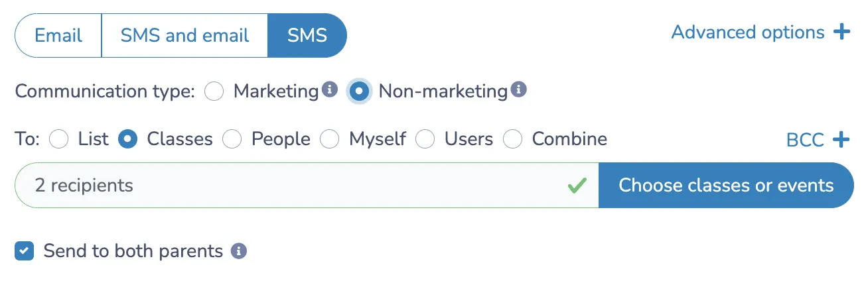Viewport: 868px width, 285px height.
Task: Select the People recipient option
Action: tap(232, 139)
